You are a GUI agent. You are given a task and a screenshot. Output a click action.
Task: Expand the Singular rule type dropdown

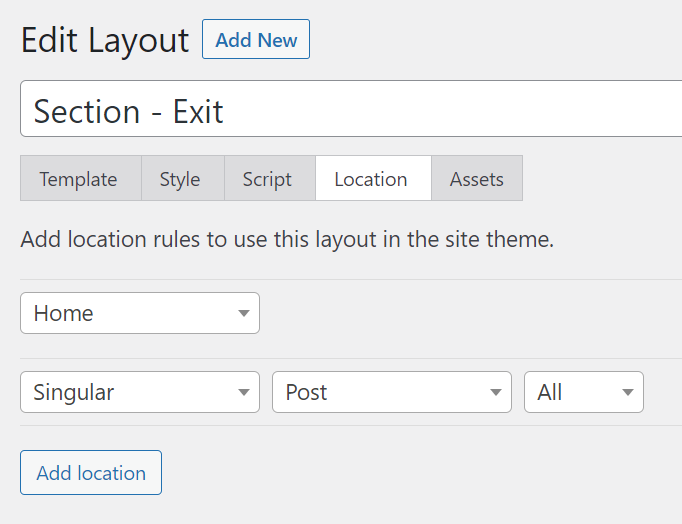click(x=130, y=392)
